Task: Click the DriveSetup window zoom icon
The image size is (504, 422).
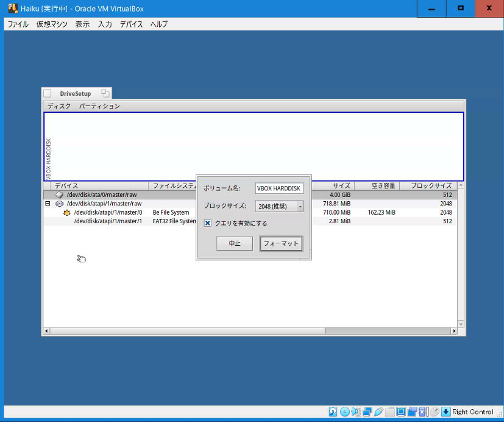Action: pyautogui.click(x=105, y=93)
